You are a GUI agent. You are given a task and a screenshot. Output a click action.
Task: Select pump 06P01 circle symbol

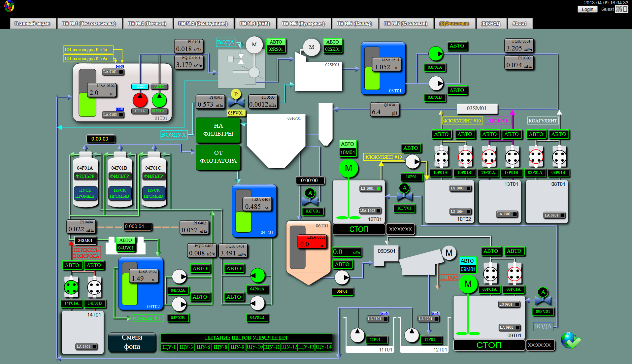pos(342,278)
